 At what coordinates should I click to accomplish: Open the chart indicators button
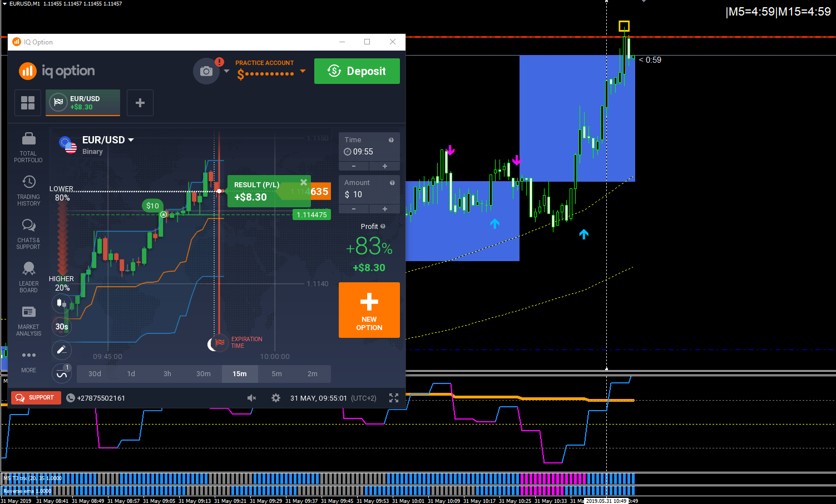[x=62, y=373]
